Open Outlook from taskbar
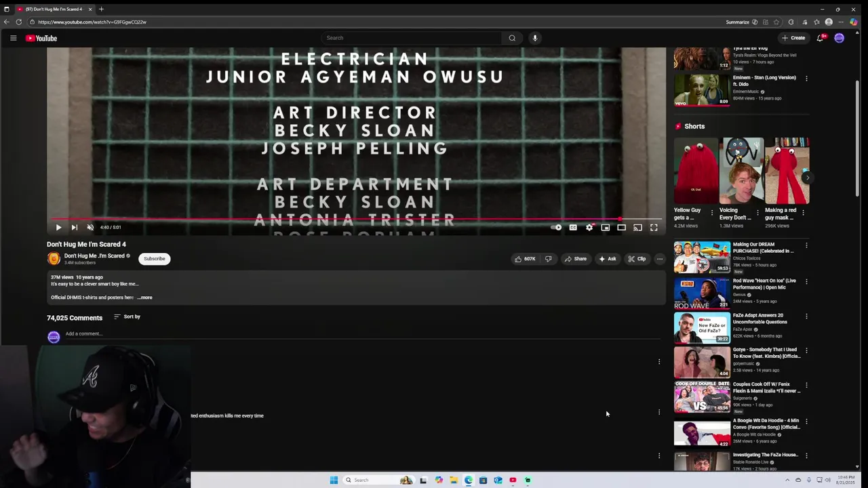The image size is (868, 488). 498,480
